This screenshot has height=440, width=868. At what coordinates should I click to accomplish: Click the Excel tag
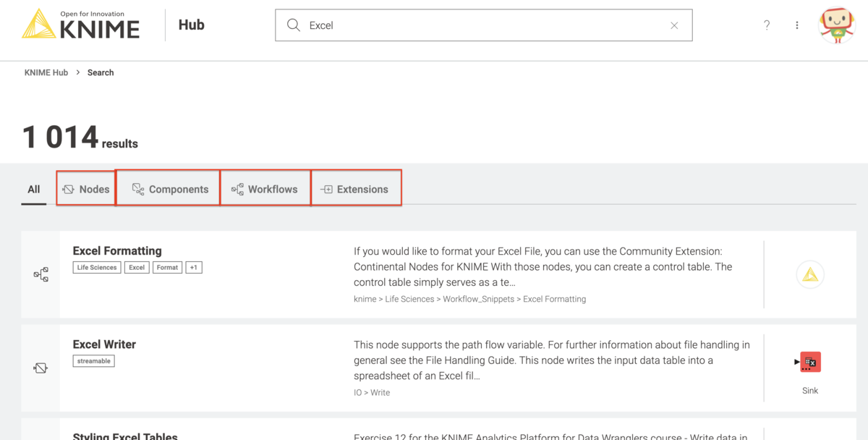(x=137, y=267)
